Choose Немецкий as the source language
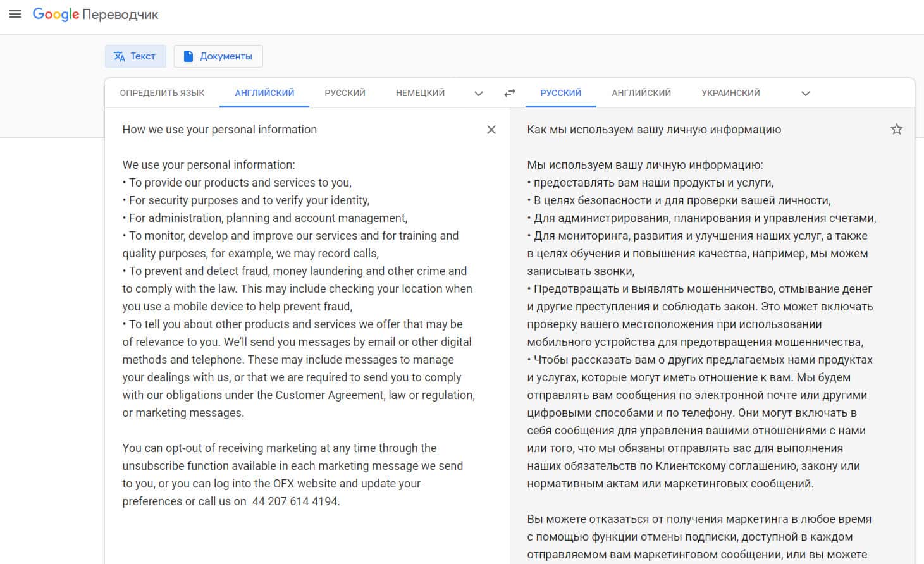The height and width of the screenshot is (564, 924). [420, 93]
